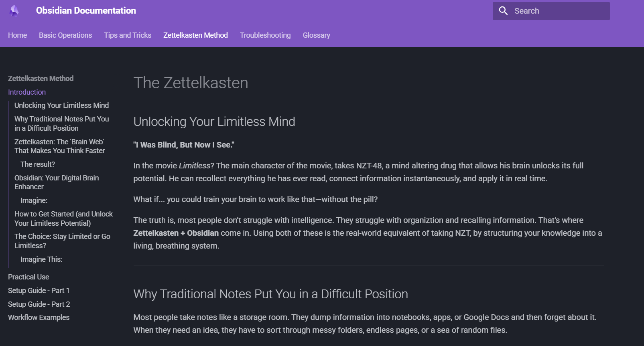Click the "What if... you could train" paragraph
Screen dimensions: 644x346
coord(256,199)
